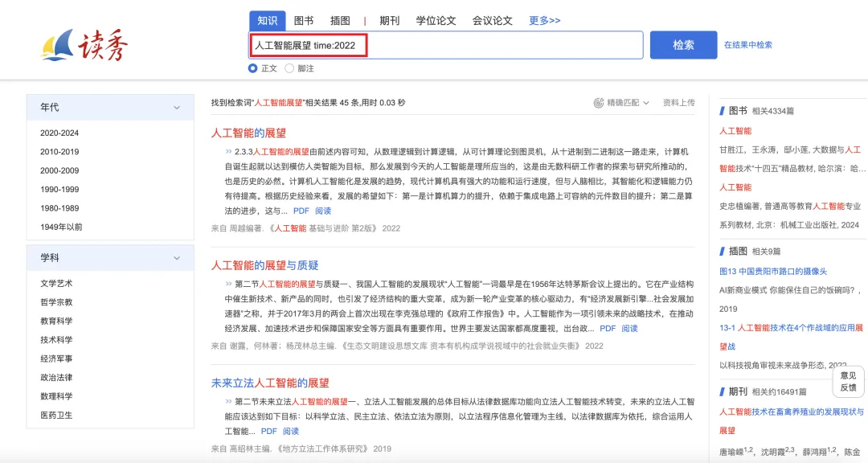Open the 图书 related section heading

(x=738, y=111)
